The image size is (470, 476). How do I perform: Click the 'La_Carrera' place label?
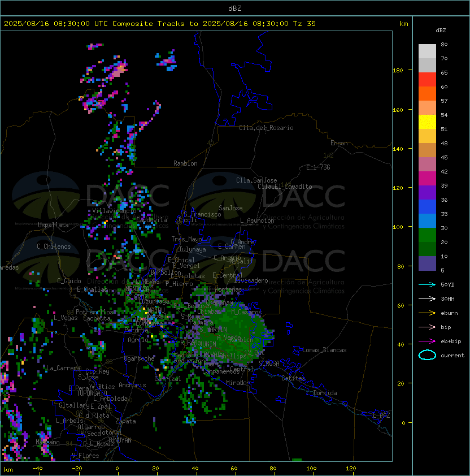63,368
